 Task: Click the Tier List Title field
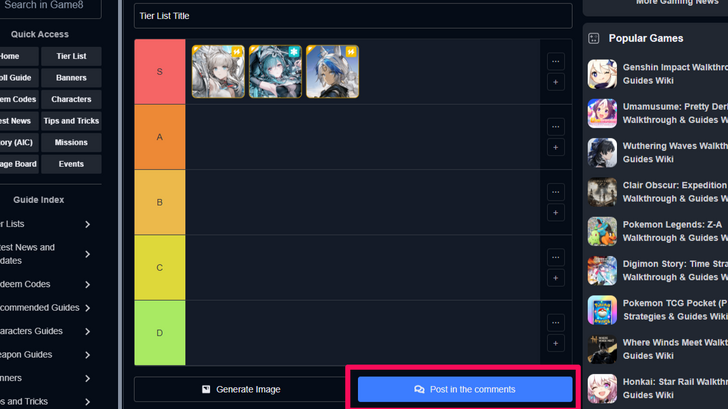click(x=353, y=16)
